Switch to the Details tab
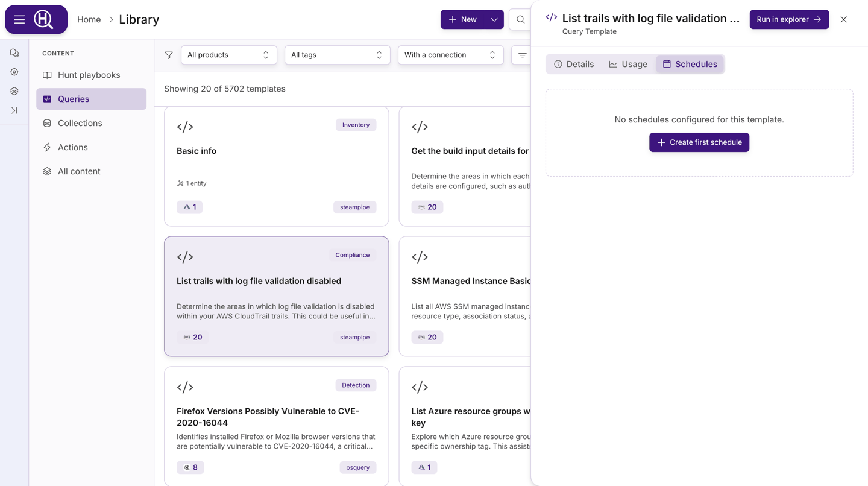868x486 pixels. tap(574, 64)
